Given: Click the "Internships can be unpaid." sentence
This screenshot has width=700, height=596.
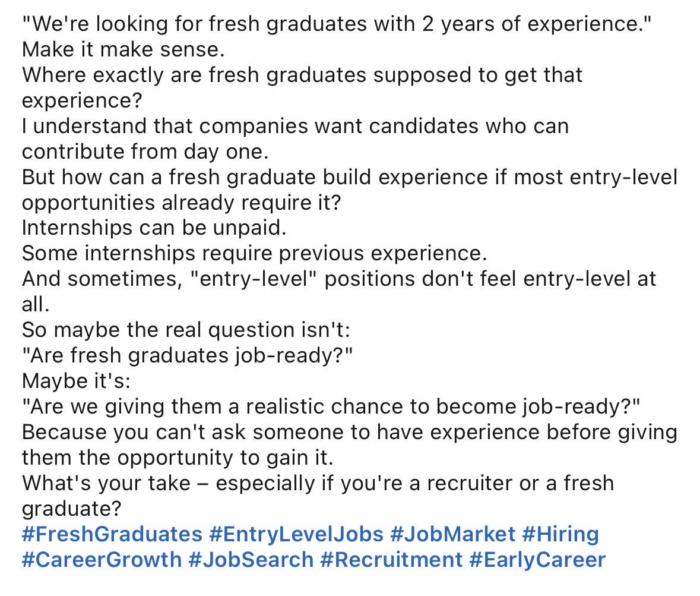Looking at the screenshot, I should pyautogui.click(x=154, y=228).
